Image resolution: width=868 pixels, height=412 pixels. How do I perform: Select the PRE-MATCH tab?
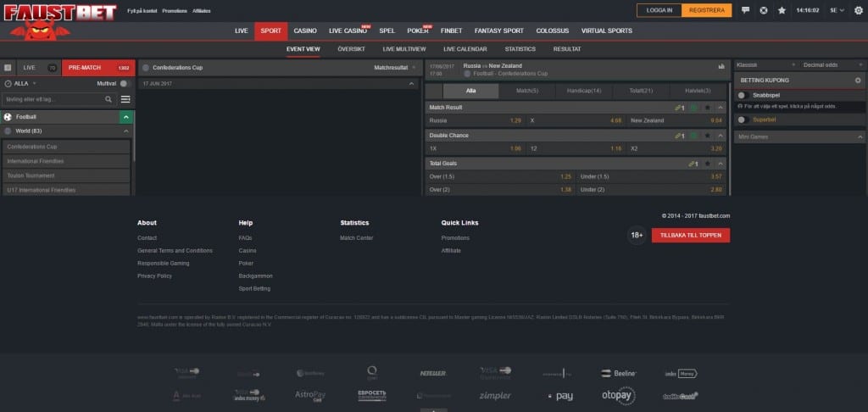pyautogui.click(x=98, y=68)
